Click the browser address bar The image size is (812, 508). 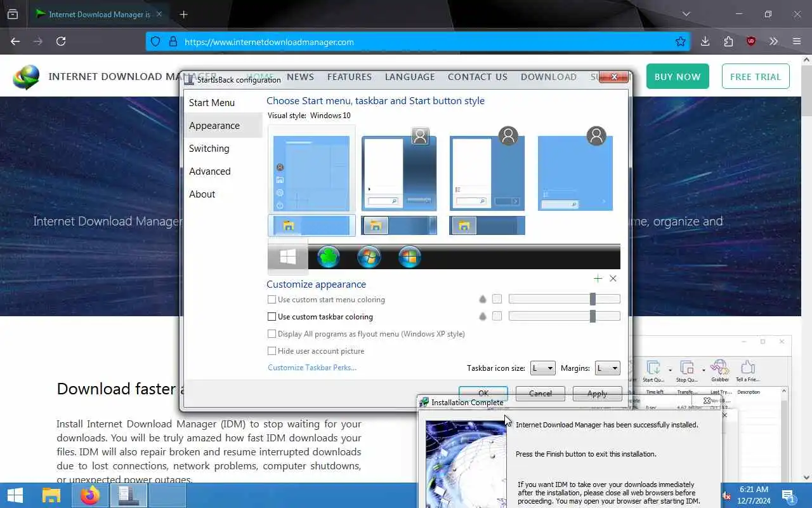419,42
